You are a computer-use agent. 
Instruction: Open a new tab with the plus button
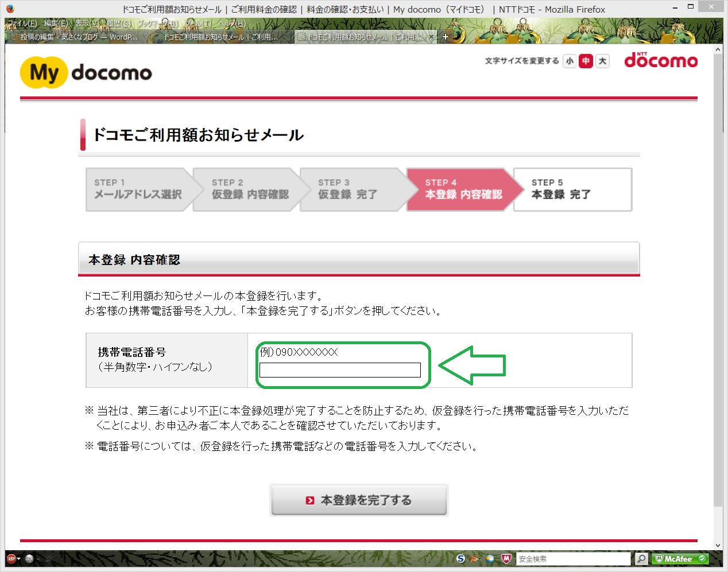coord(445,37)
